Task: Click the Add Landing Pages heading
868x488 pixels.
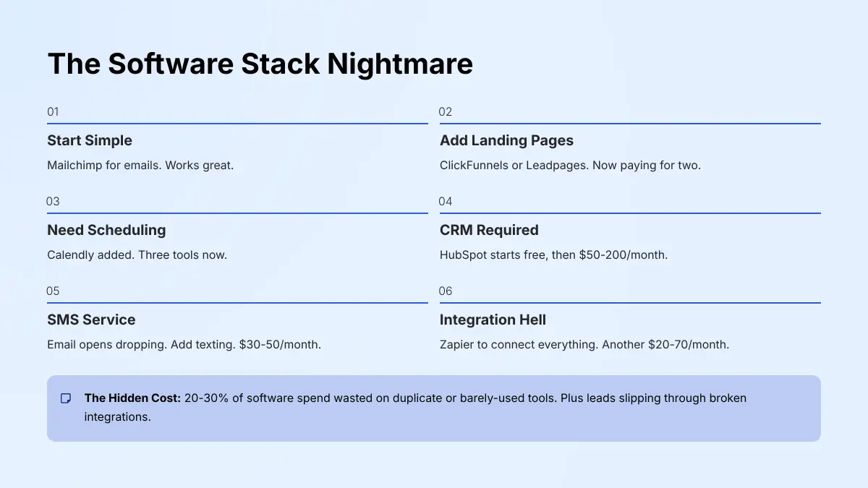Action: pos(506,140)
